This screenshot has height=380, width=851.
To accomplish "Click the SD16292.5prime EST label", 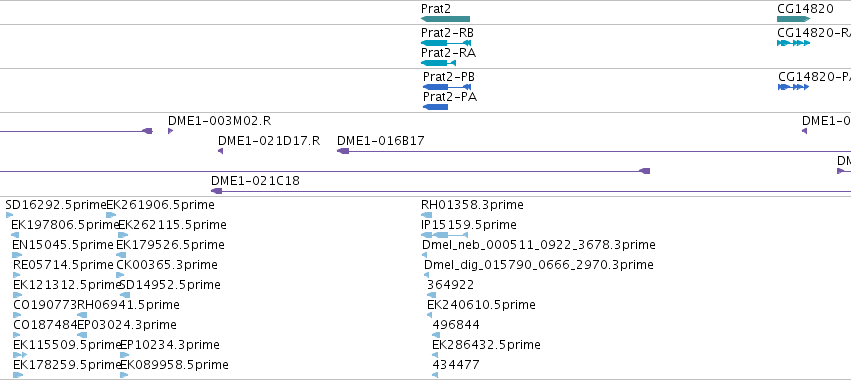I will (x=56, y=205).
